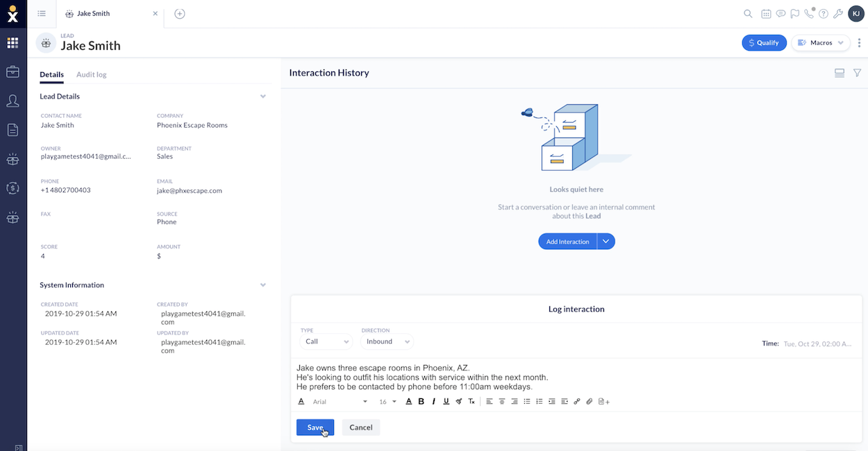
Task: Click the insert template document-plus icon
Action: pyautogui.click(x=603, y=402)
